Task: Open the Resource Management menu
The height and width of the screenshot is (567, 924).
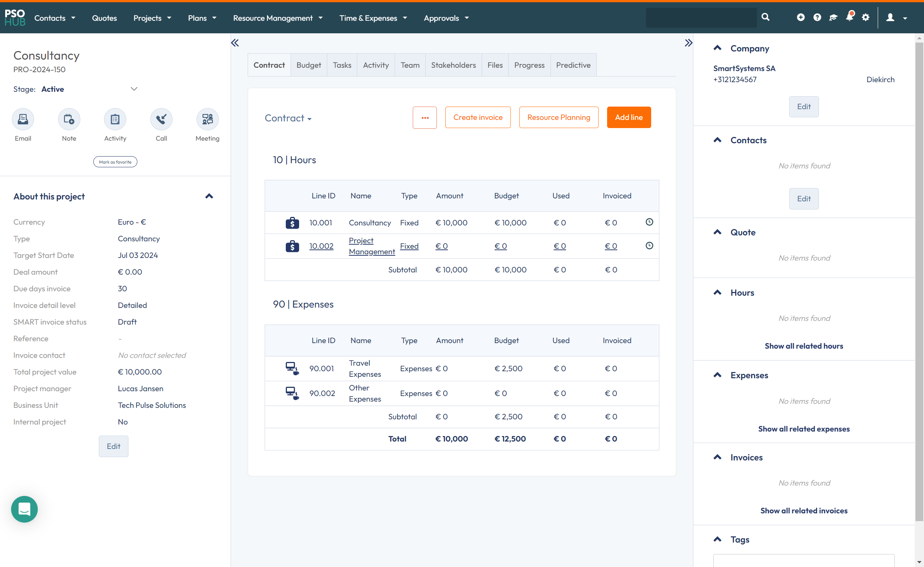Action: (x=278, y=18)
